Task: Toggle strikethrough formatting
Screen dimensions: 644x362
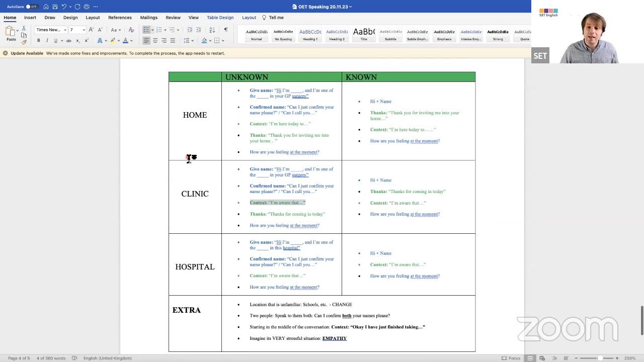Action: [68, 41]
